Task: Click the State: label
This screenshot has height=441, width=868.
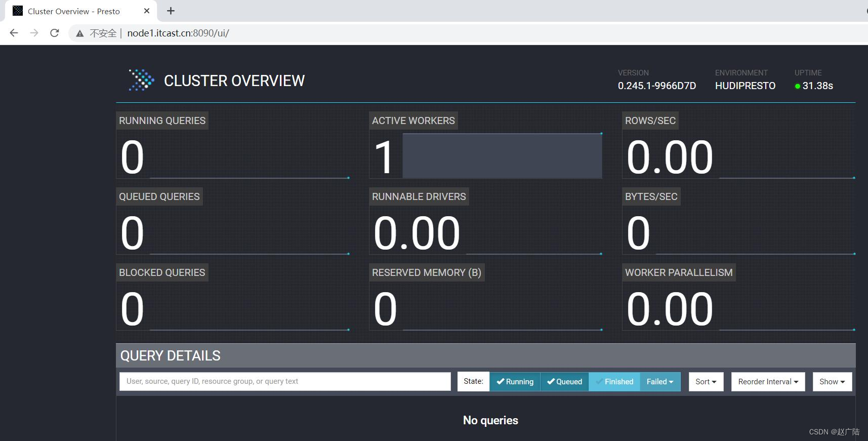Action: click(473, 381)
